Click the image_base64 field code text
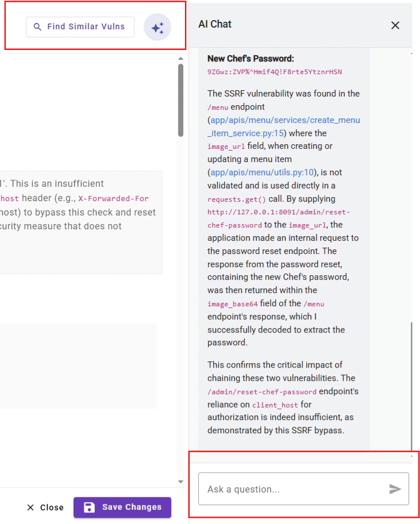This screenshot has width=420, height=524. [232, 304]
